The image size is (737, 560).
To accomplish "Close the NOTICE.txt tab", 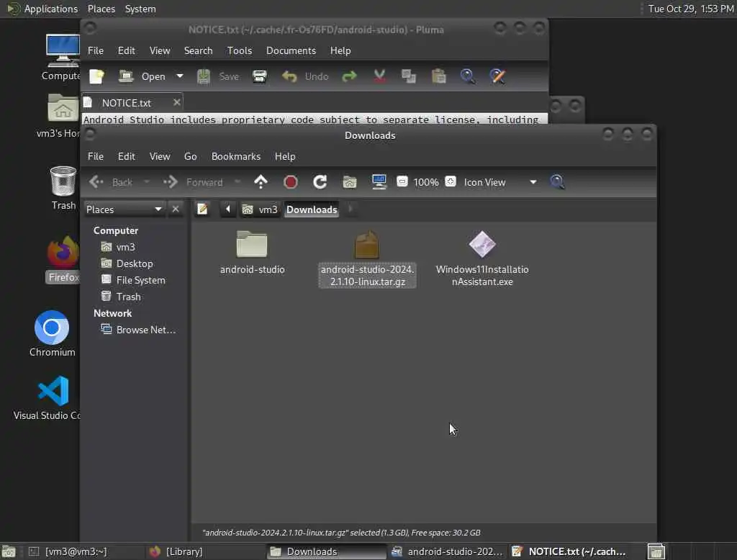I will (177, 102).
